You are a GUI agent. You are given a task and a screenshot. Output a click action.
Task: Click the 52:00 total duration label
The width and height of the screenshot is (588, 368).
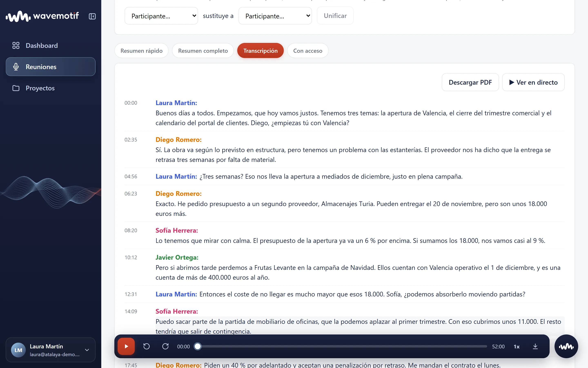[x=498, y=346]
